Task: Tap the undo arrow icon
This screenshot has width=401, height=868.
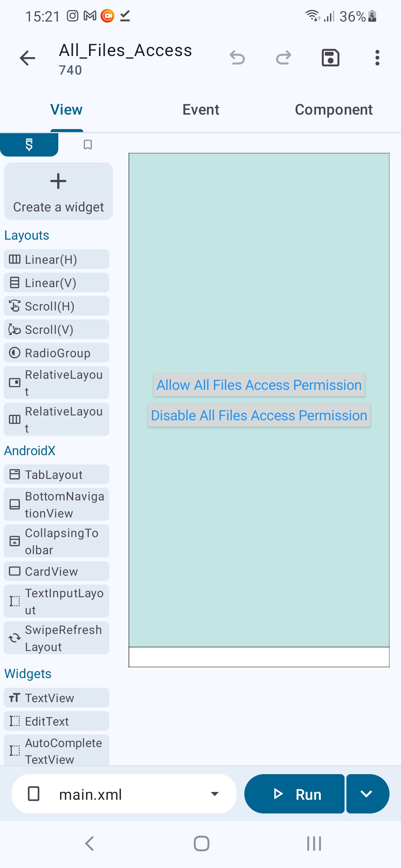Action: point(237,58)
